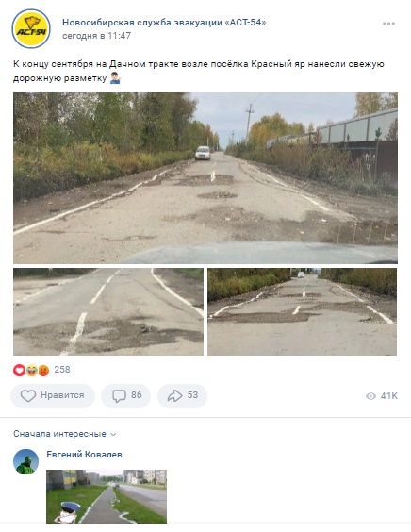This screenshot has width=411, height=532.
Task: Click the chevron next to Сначала интересные
Action: 114,434
